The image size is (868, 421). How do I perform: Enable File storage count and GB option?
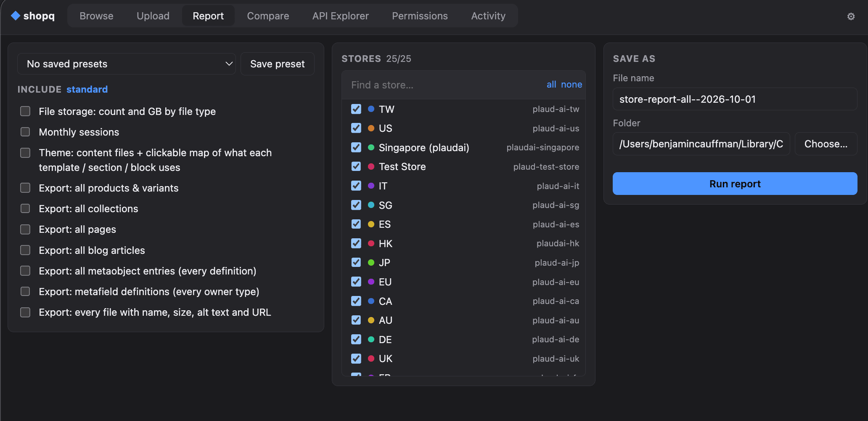click(25, 111)
